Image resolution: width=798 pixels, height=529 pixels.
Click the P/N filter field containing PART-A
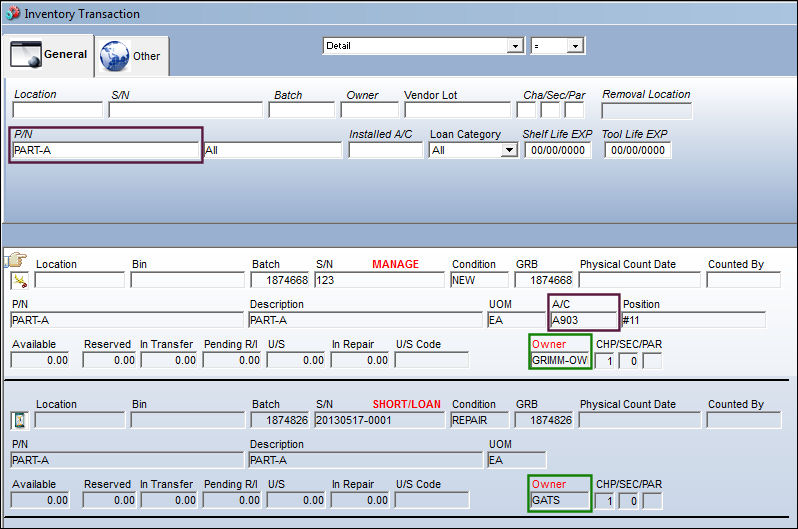pos(105,150)
